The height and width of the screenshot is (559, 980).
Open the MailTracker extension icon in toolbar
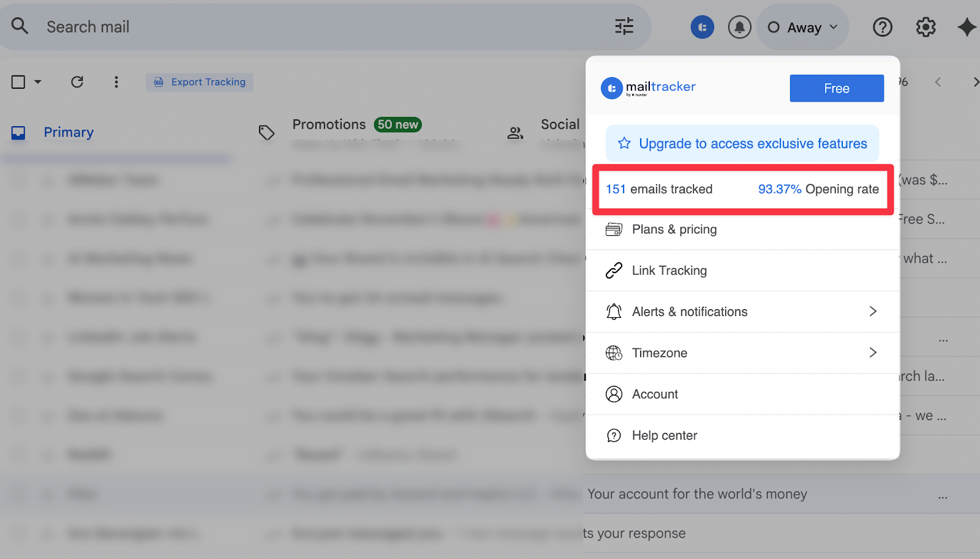tap(703, 27)
